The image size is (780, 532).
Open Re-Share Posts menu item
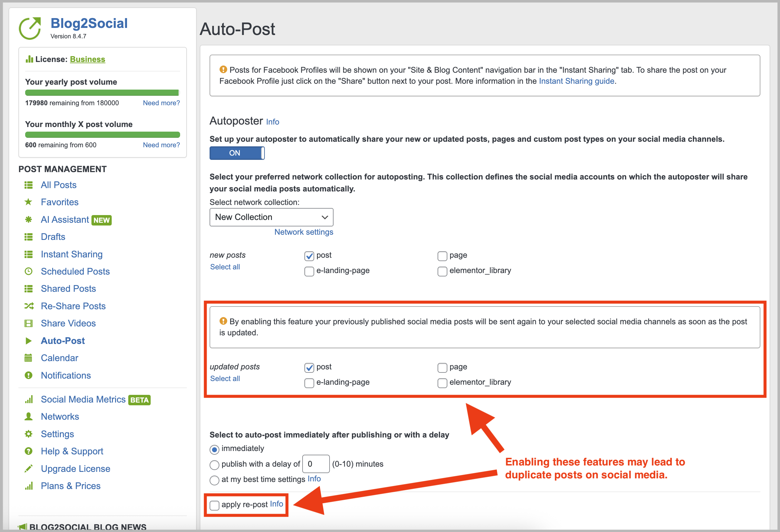73,306
